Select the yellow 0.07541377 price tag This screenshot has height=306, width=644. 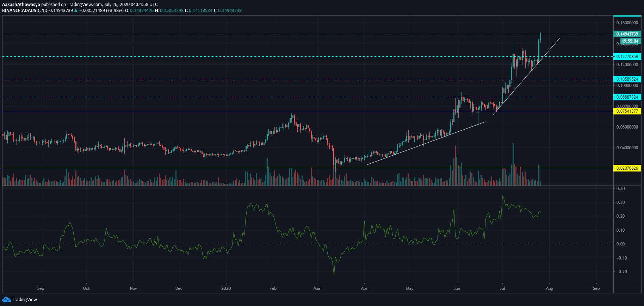click(x=627, y=111)
